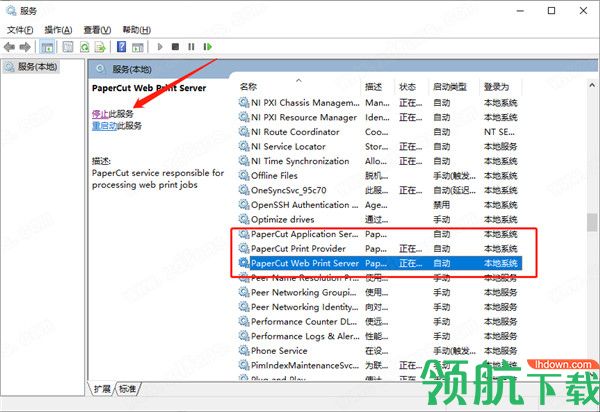600x412 pixels.
Task: Select the OpenSSH Authentication service
Action: click(379, 205)
